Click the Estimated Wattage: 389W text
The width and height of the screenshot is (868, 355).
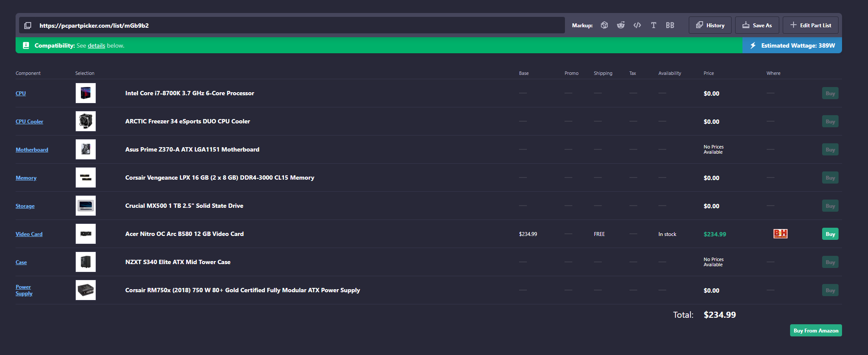click(798, 45)
